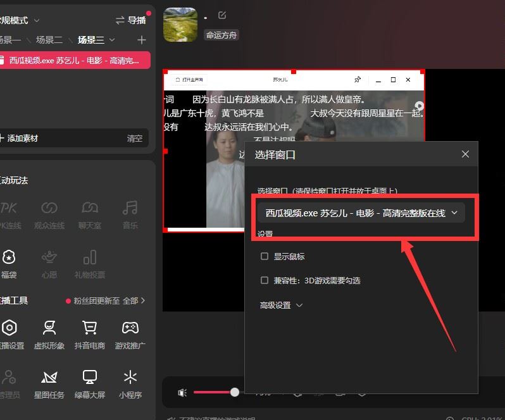The image size is (505, 420).
Task: Mute the speaker volume icon
Action: [182, 392]
